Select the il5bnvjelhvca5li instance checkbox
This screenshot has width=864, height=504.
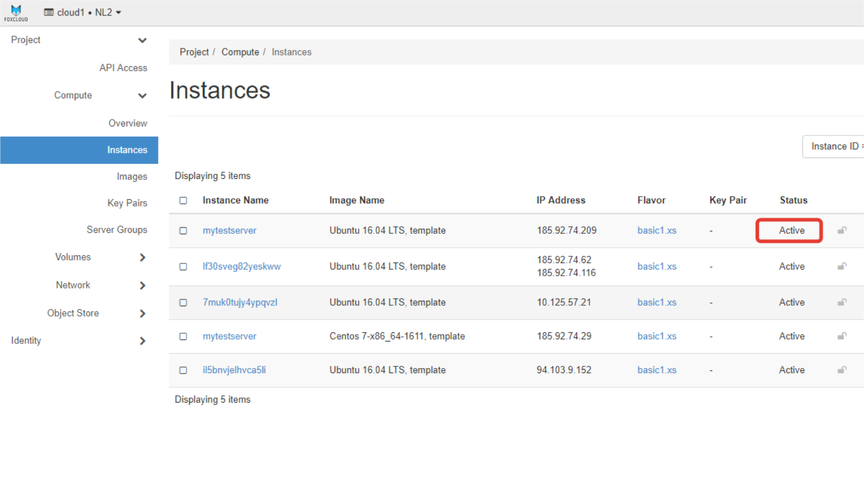[x=183, y=370]
